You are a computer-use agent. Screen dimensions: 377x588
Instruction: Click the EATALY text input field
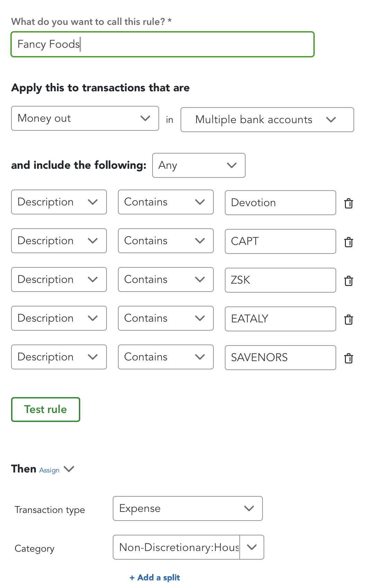coord(280,319)
